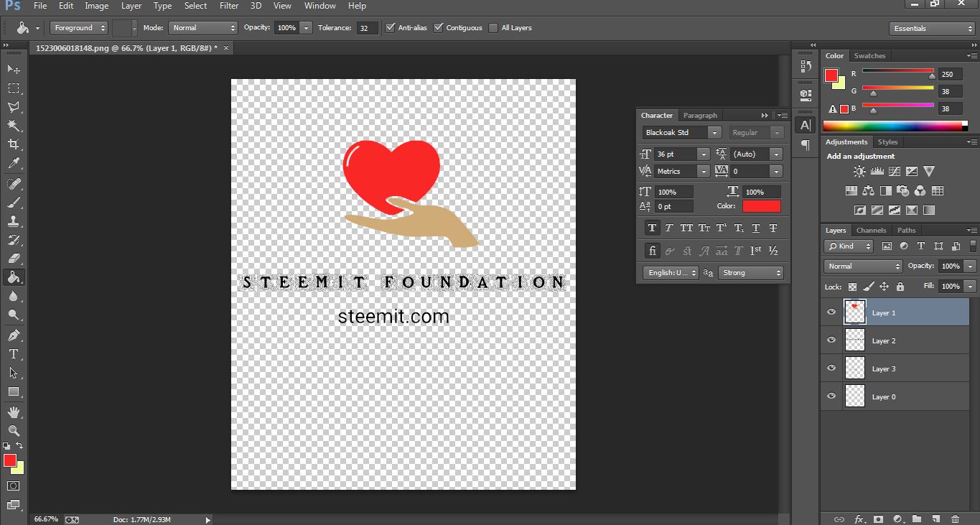Switch to the Channels tab
Image resolution: width=980 pixels, height=525 pixels.
point(871,230)
